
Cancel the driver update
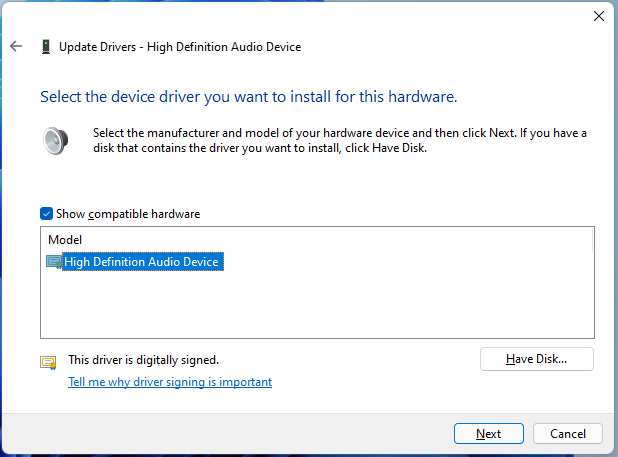coord(568,434)
